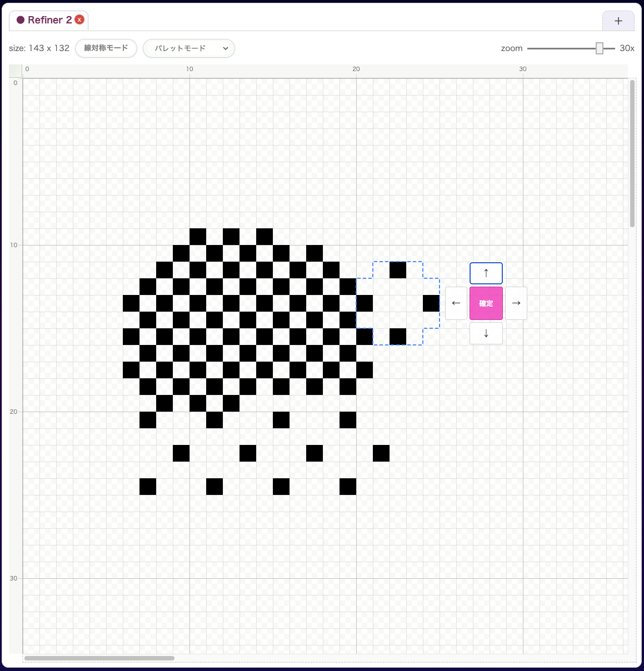Click the size 143 x 132 label
This screenshot has height=671, width=644.
[39, 48]
